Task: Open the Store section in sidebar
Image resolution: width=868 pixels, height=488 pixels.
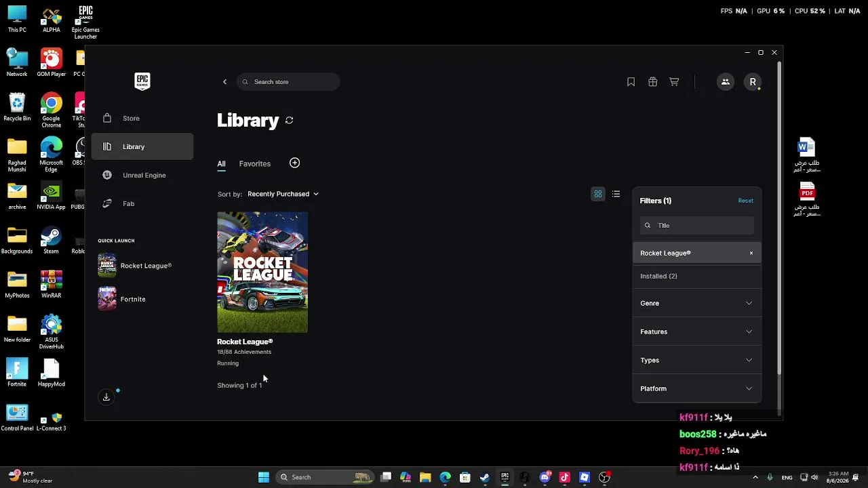Action: (x=142, y=118)
